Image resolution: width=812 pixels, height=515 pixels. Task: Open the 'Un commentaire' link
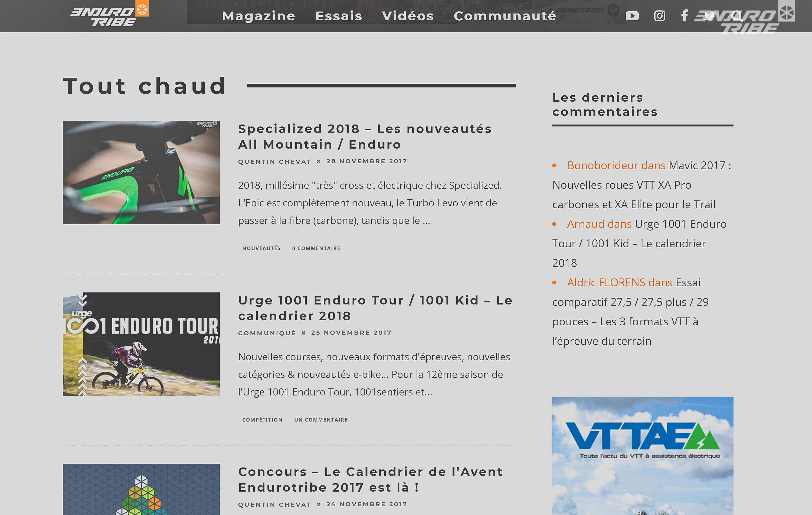pos(321,419)
